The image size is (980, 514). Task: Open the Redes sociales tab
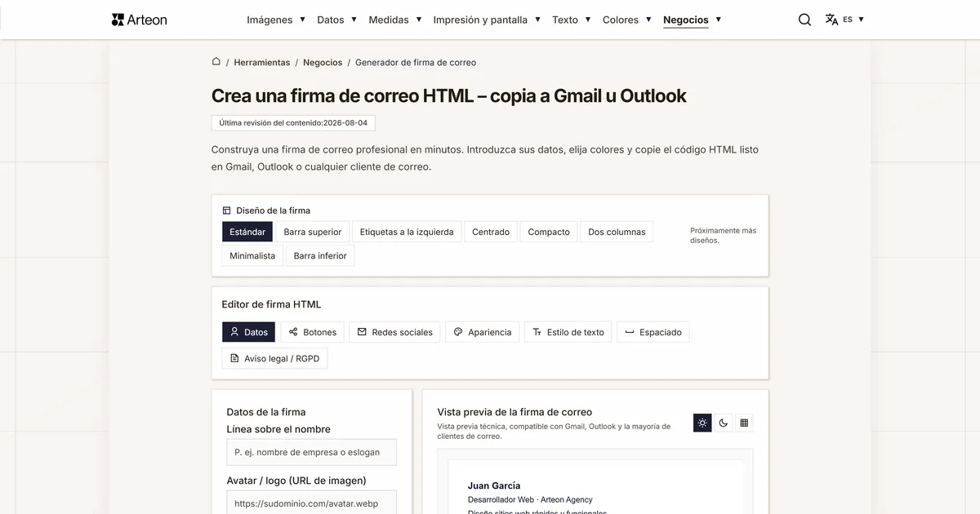click(x=394, y=332)
